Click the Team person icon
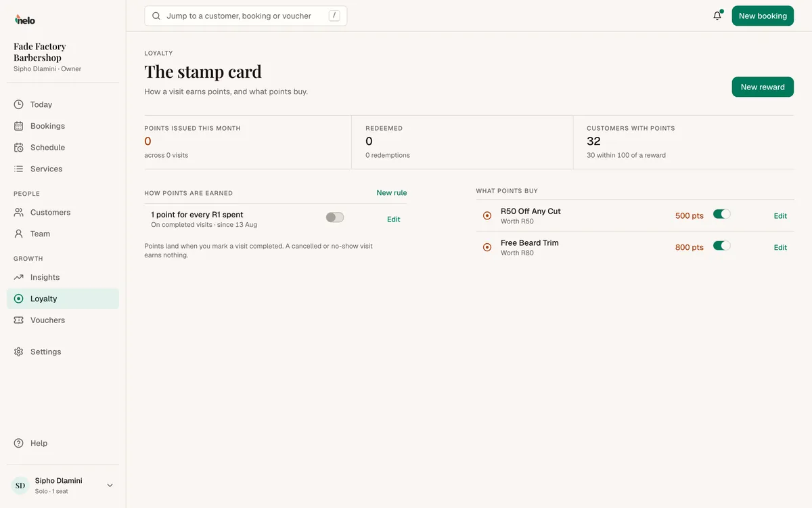 18,234
